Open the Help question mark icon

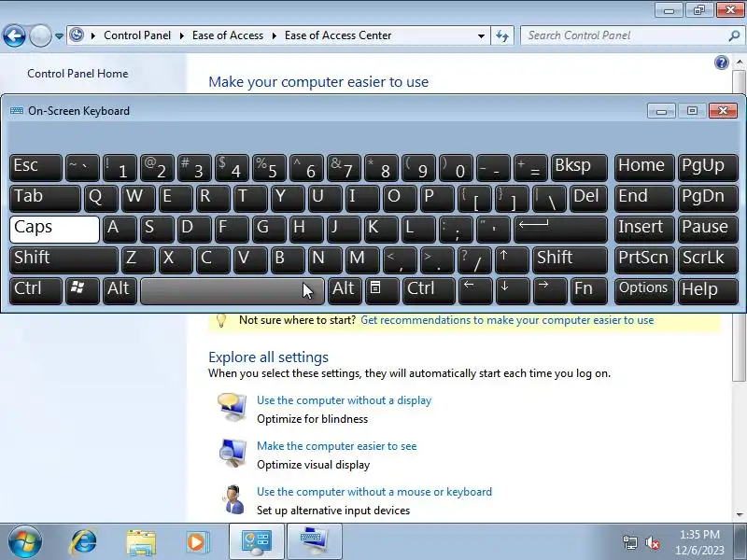pos(721,63)
